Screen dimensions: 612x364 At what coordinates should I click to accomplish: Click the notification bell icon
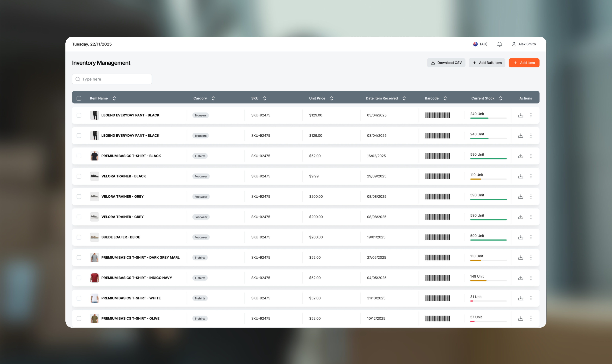pyautogui.click(x=499, y=44)
